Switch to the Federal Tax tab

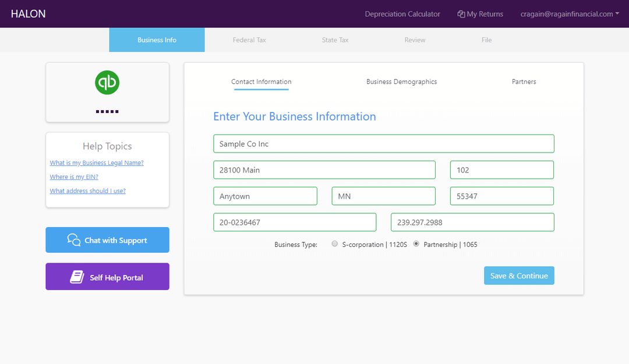coord(249,40)
